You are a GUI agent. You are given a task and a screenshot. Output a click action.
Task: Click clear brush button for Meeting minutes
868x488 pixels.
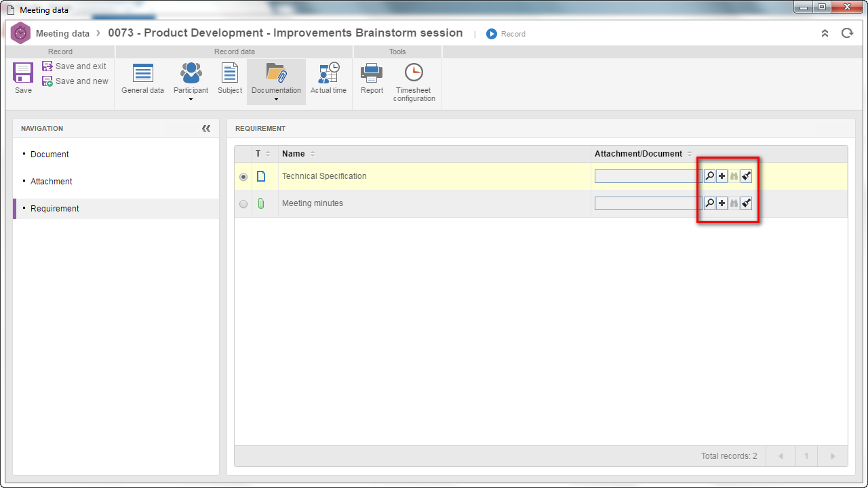[746, 203]
